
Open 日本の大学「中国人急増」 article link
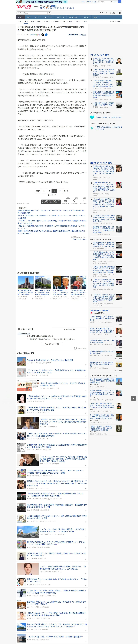pos(50,360)
